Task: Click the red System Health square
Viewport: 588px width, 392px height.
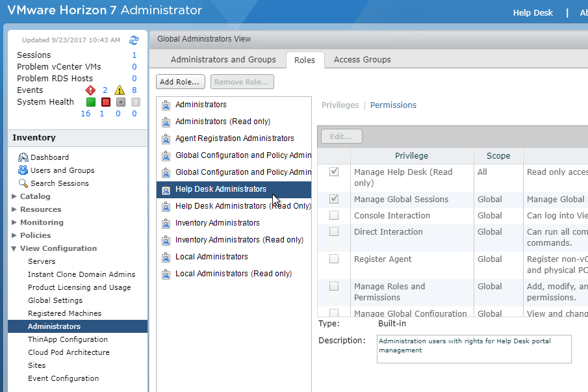Action: [106, 102]
